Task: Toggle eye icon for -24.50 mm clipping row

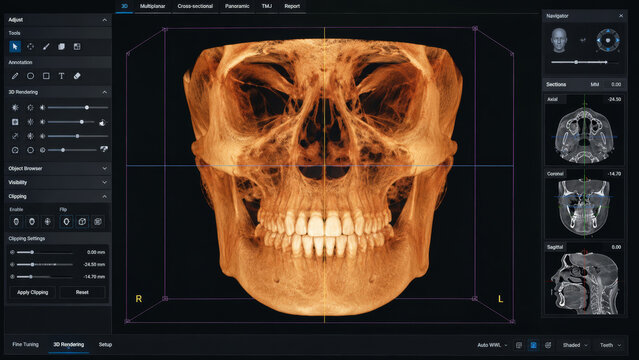Action: [12, 265]
